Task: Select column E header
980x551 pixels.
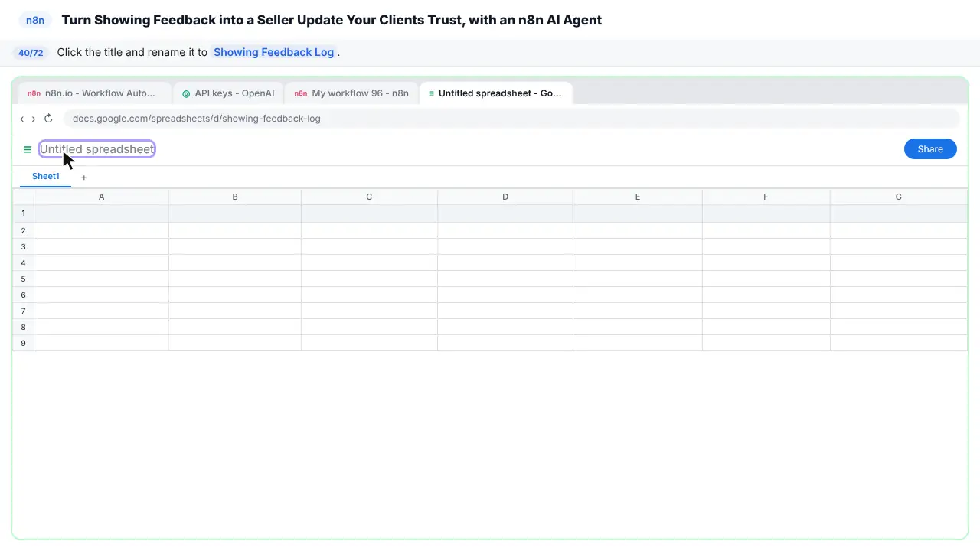Action: coord(638,197)
